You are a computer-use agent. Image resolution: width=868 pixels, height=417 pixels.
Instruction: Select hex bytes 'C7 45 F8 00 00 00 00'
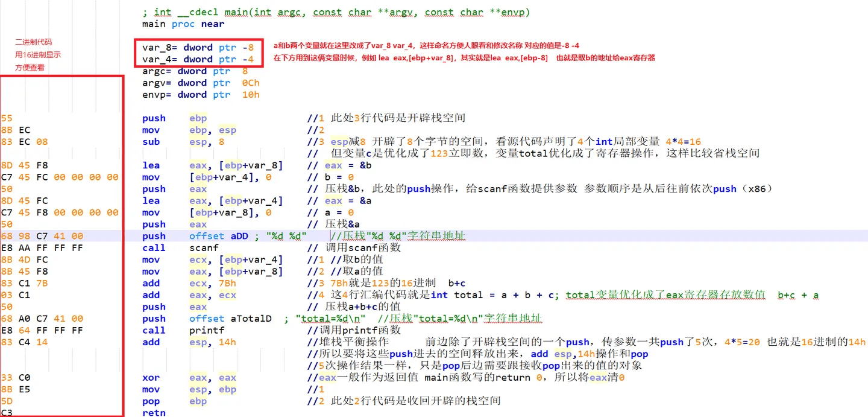[x=60, y=212]
